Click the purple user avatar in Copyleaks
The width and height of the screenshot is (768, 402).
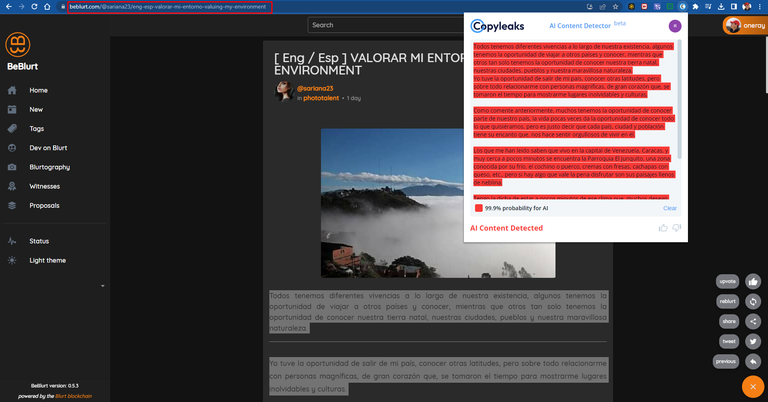674,26
